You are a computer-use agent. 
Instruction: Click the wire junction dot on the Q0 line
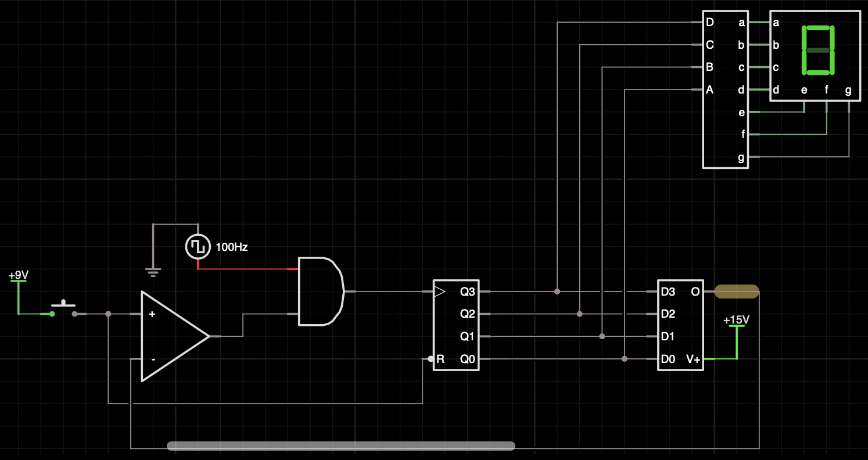coord(624,359)
